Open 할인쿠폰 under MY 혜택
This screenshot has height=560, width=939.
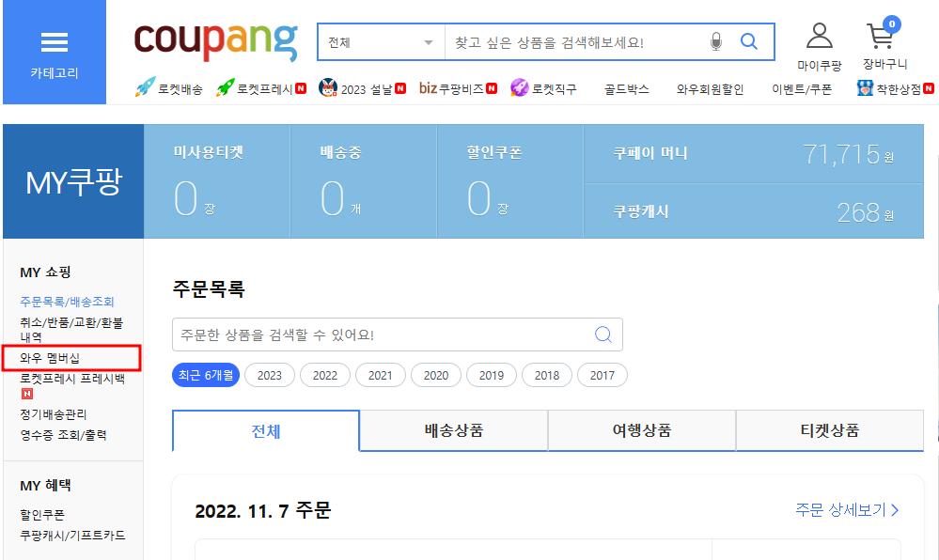pyautogui.click(x=42, y=515)
